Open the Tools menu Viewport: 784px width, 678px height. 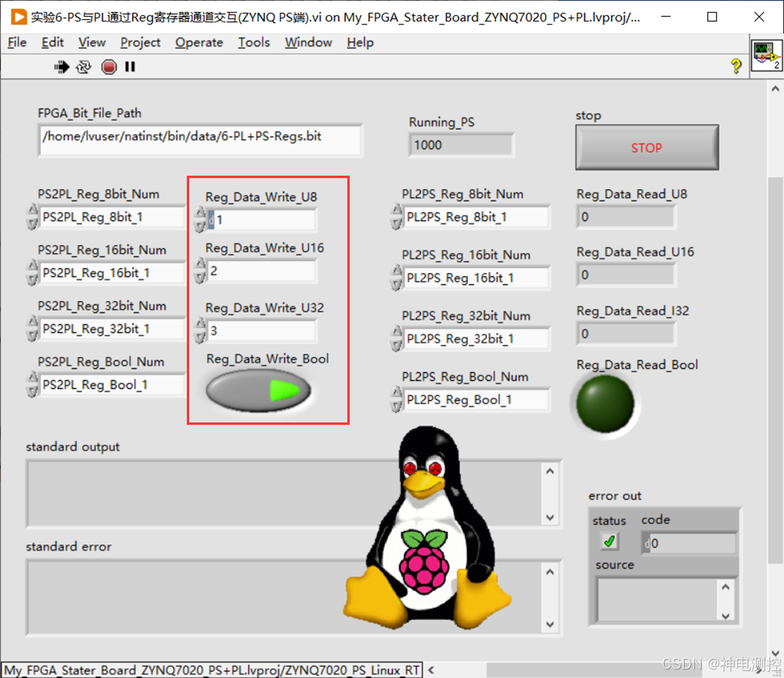pos(254,43)
